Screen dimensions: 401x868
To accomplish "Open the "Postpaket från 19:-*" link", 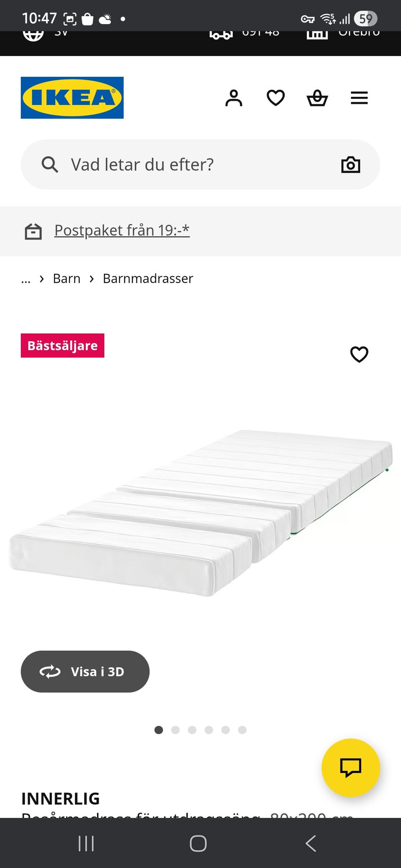I will click(x=122, y=230).
